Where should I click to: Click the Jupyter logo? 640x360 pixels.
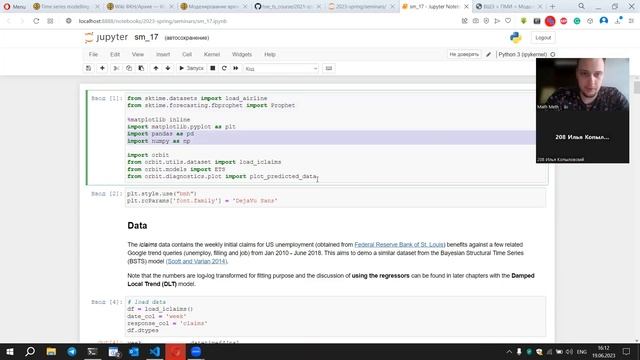click(107, 38)
